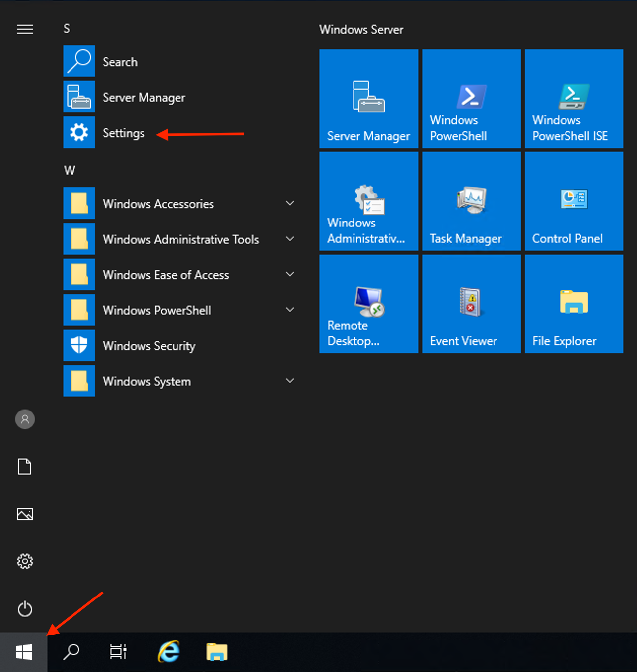
Task: Open the Windows Administrative Tools folder icon
Action: (79, 239)
